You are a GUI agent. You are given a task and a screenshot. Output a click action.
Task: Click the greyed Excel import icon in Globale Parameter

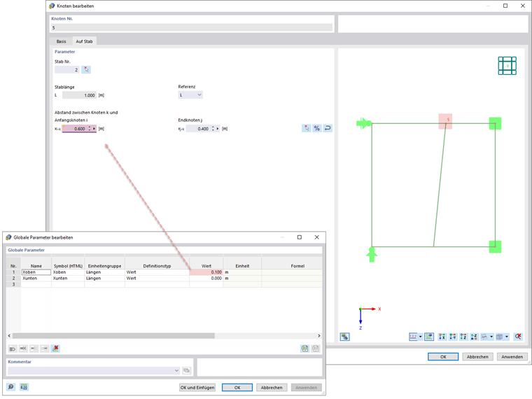(x=316, y=349)
